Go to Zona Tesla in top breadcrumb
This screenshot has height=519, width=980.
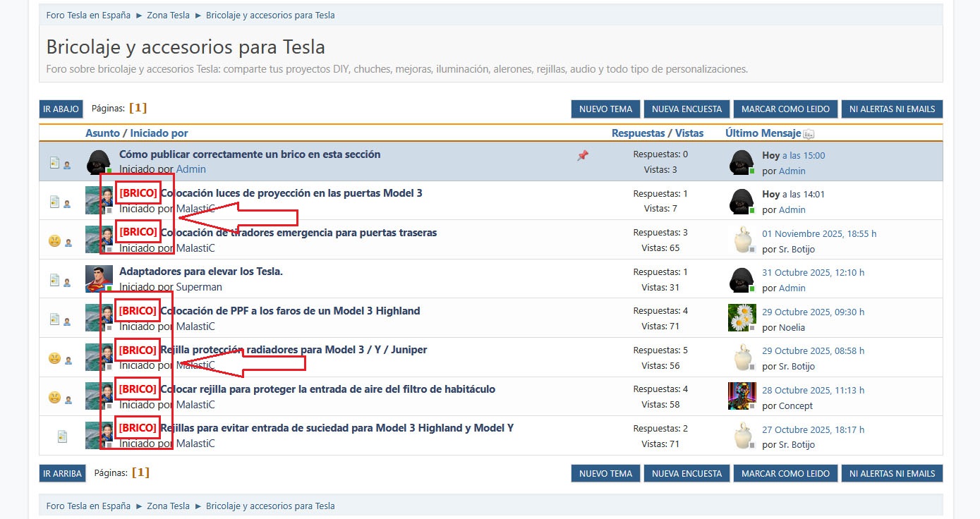(168, 15)
